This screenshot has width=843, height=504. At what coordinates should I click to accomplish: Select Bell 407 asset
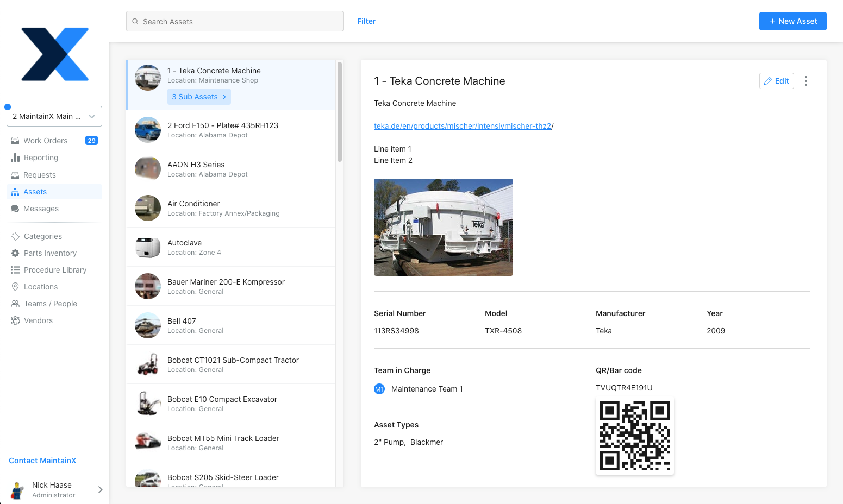pyautogui.click(x=231, y=325)
